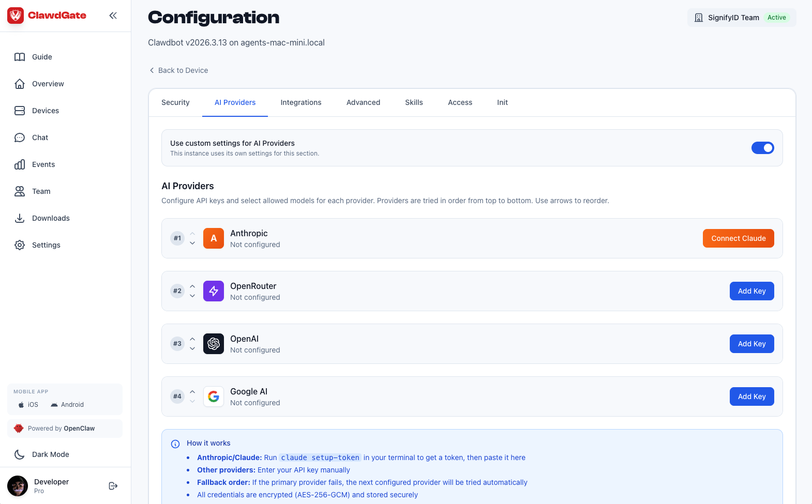Image resolution: width=812 pixels, height=504 pixels.
Task: Add Key for OpenRouter
Action: pos(751,291)
